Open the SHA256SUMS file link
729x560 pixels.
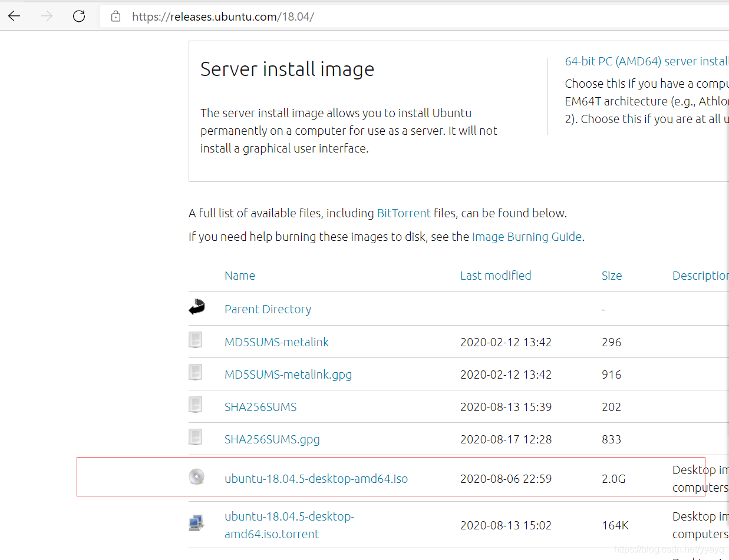pos(260,407)
